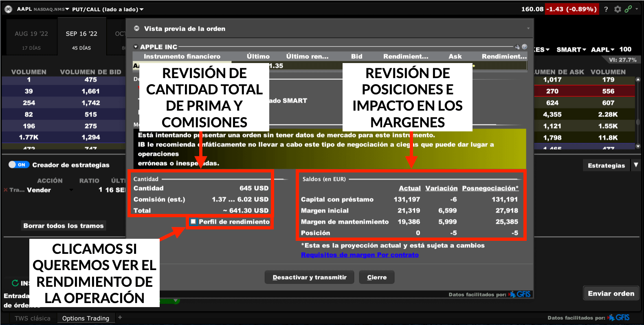The height and width of the screenshot is (325, 644).
Task: Collapse the APPLE INC section triangle
Action: coord(136,47)
